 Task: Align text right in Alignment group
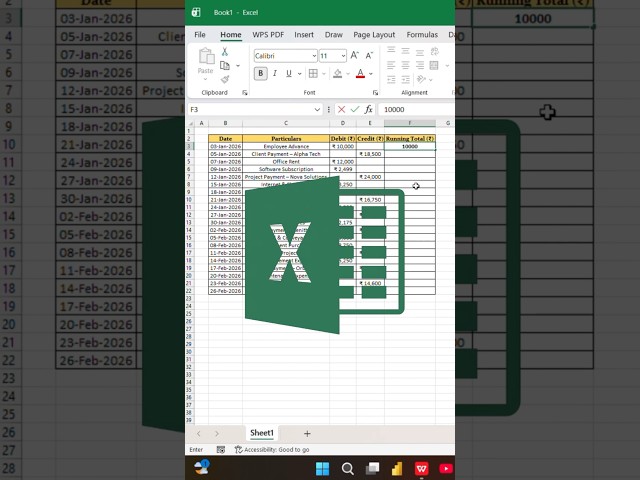(420, 65)
